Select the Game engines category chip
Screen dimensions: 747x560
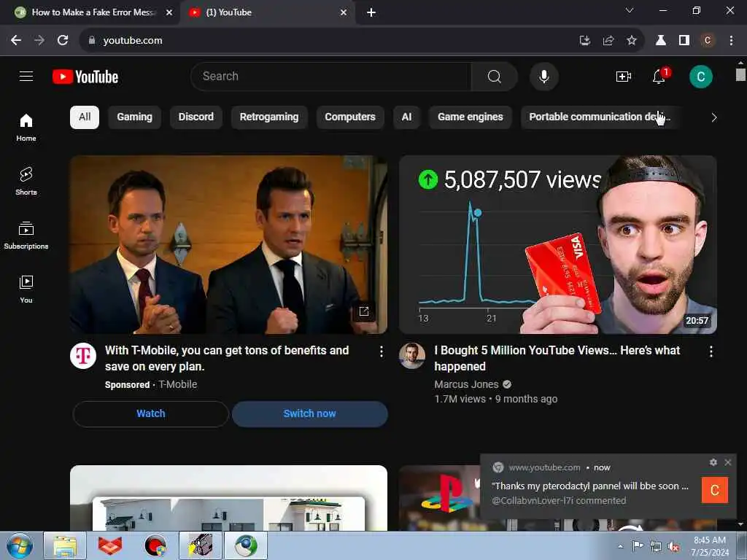pos(471,117)
